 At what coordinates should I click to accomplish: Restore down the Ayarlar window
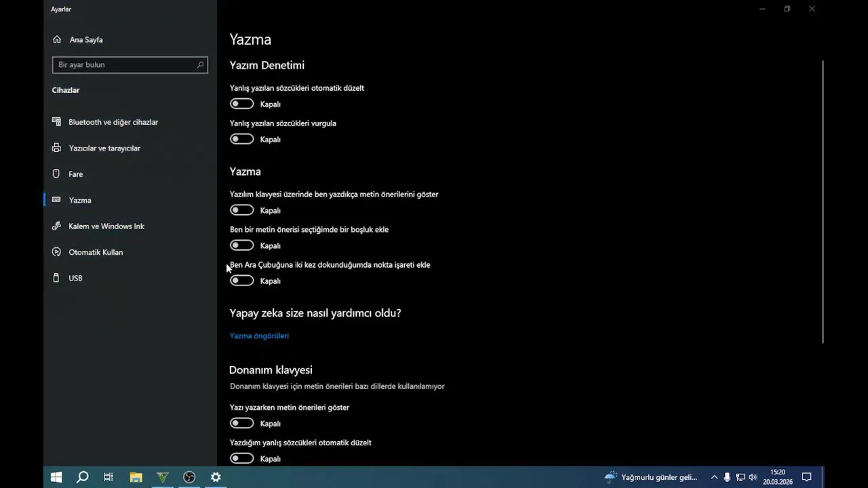pos(787,9)
